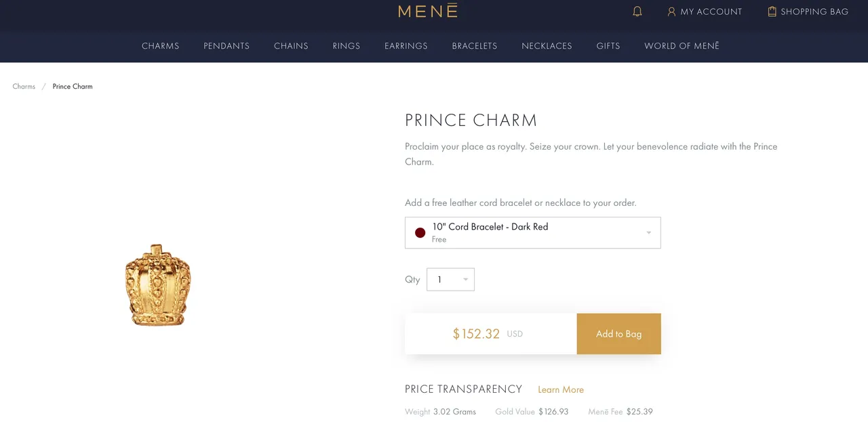This screenshot has width=868, height=422.
Task: Click the MENĒ logo
Action: tap(428, 11)
